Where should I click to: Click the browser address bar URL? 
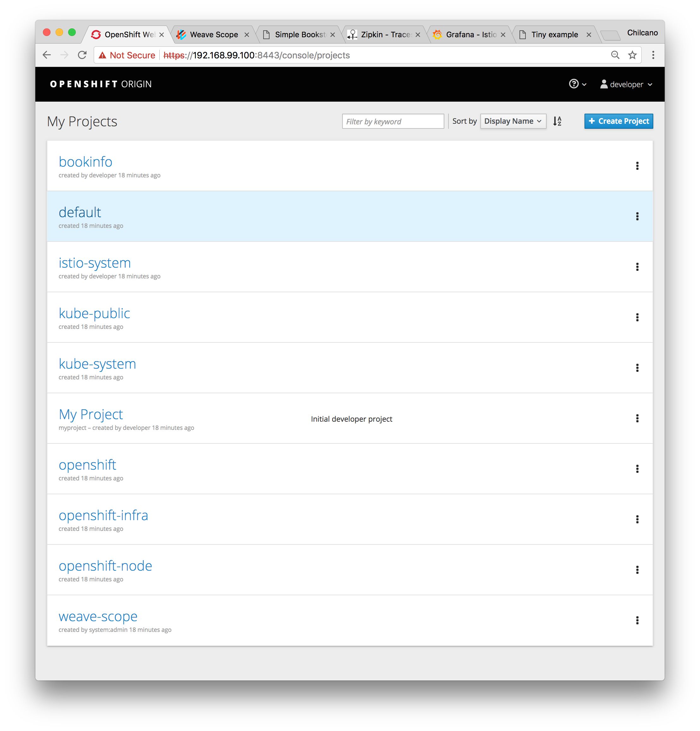[x=257, y=55]
